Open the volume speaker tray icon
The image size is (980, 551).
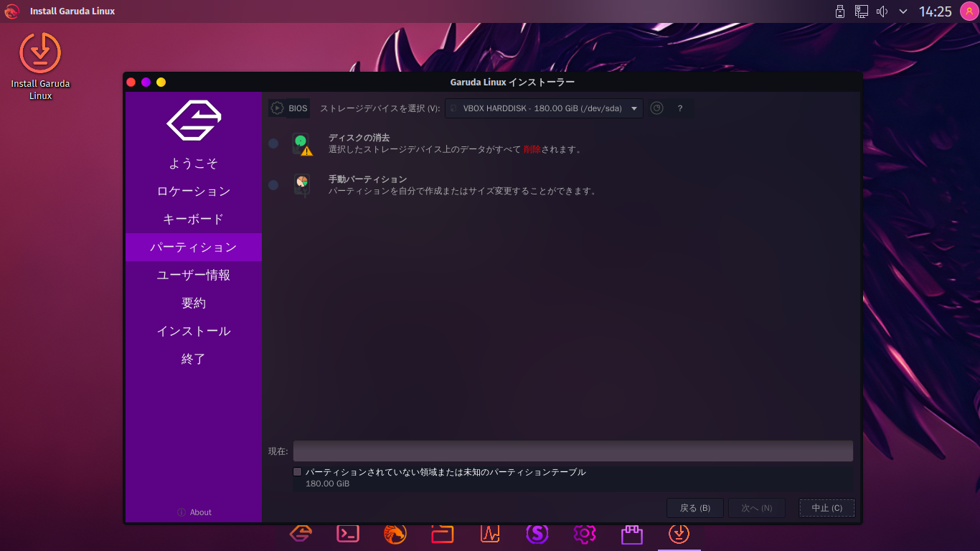click(882, 11)
